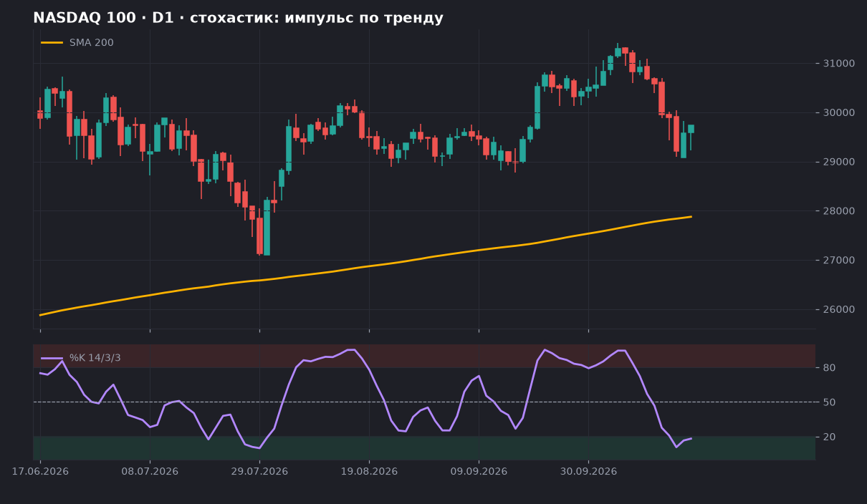Click the SMA 200 legend label
Image resolution: width=867 pixels, height=504 pixels.
tap(92, 43)
